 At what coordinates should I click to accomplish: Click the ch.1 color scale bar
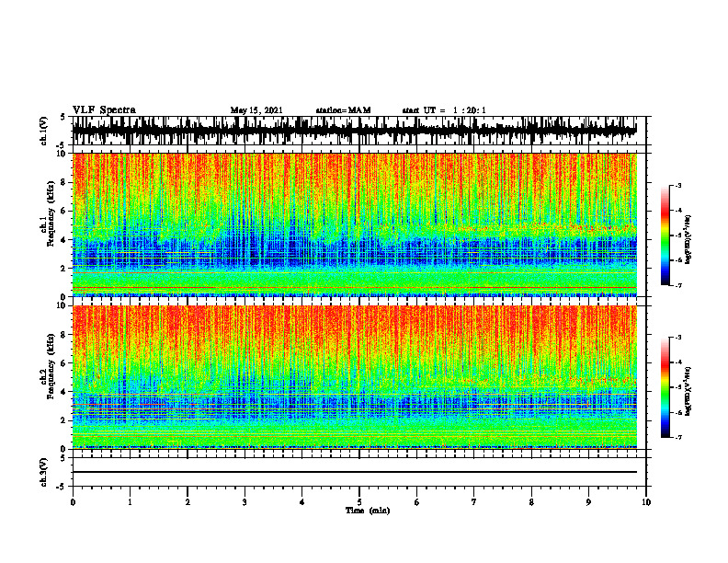point(665,236)
